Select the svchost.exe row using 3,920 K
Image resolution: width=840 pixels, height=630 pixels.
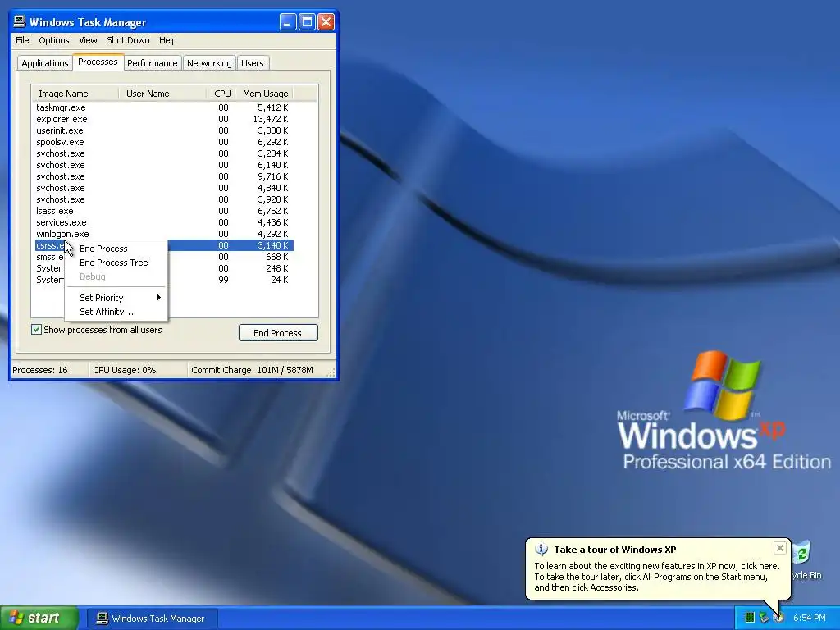click(x=162, y=199)
